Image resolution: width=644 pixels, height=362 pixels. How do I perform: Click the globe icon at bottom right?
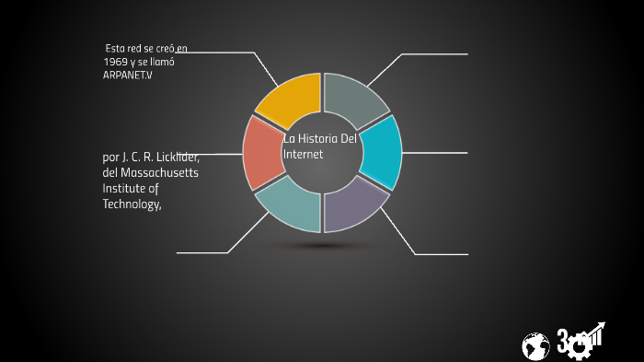pos(535,346)
